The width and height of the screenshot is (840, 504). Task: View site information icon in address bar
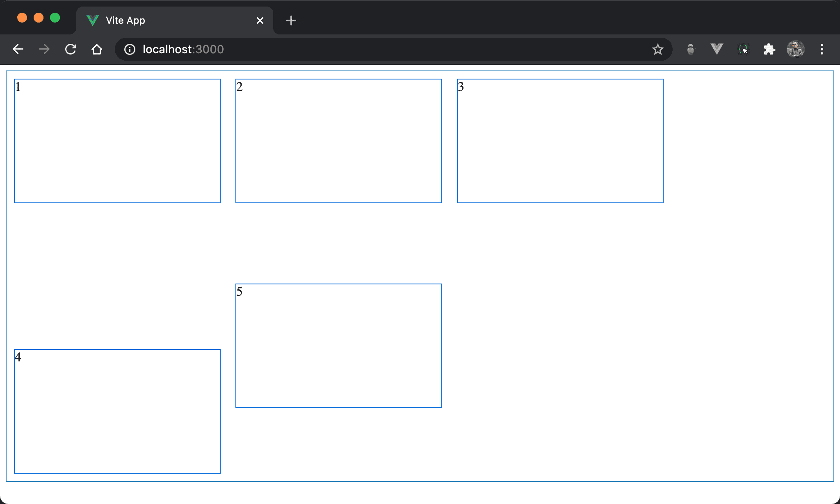point(130,49)
